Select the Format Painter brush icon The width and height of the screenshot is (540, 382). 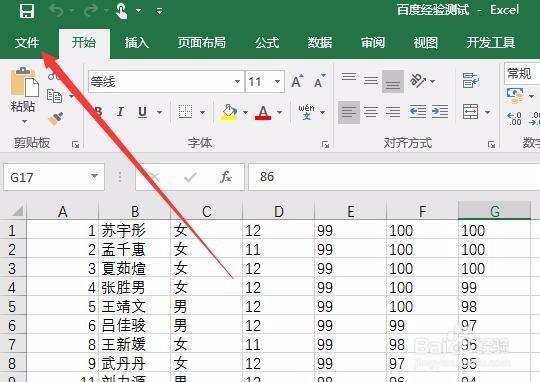coord(55,119)
